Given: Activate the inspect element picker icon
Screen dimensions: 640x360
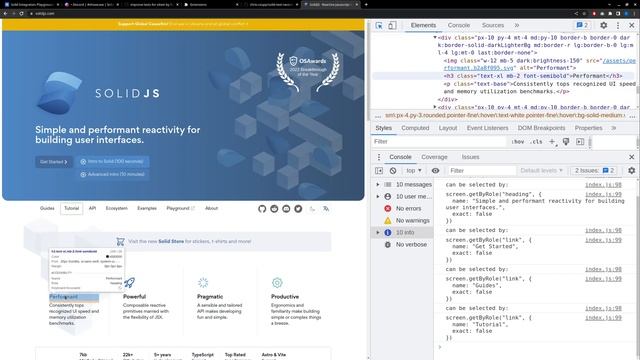Looking at the screenshot, I should pos(379,25).
